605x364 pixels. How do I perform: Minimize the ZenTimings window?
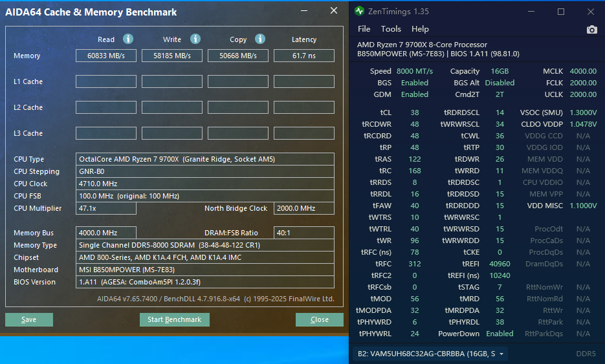[x=531, y=12]
